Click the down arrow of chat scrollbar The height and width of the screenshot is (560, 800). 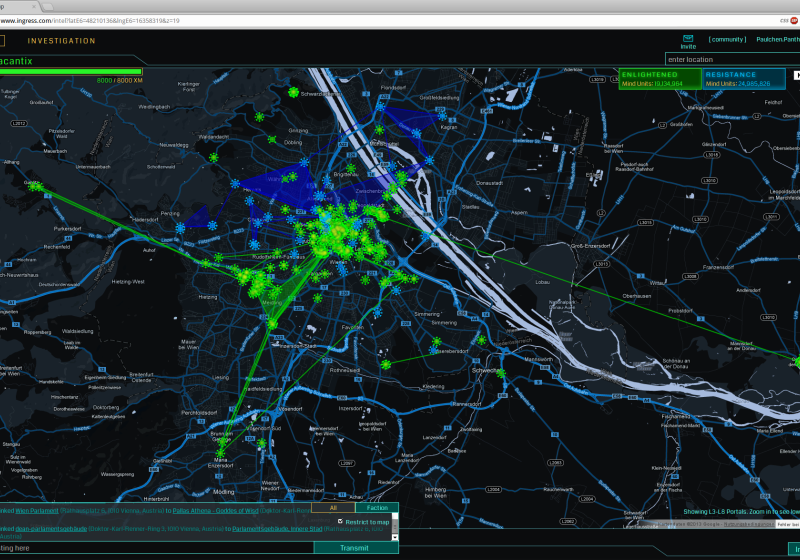pyautogui.click(x=395, y=537)
